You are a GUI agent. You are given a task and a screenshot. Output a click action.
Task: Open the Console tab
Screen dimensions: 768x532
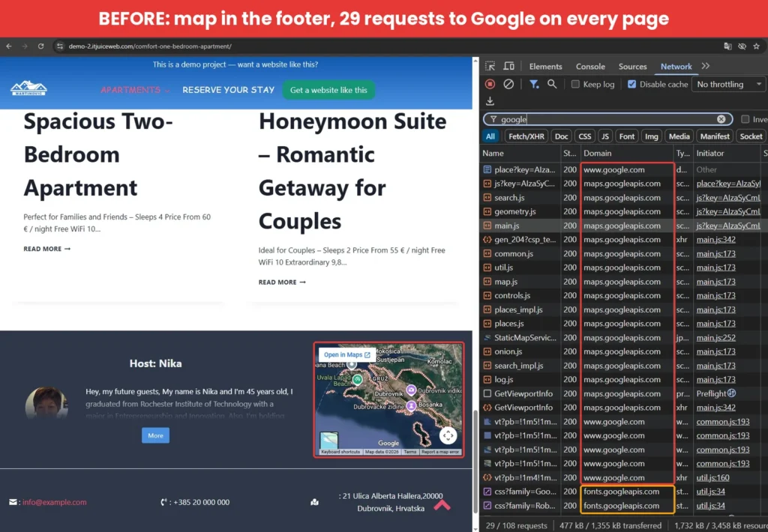[590, 66]
